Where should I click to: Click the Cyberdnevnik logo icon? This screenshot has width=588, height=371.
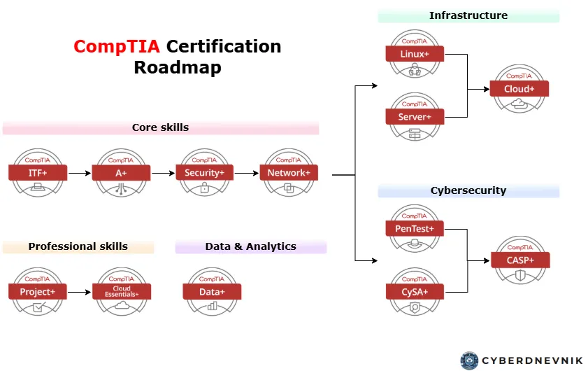(x=469, y=361)
